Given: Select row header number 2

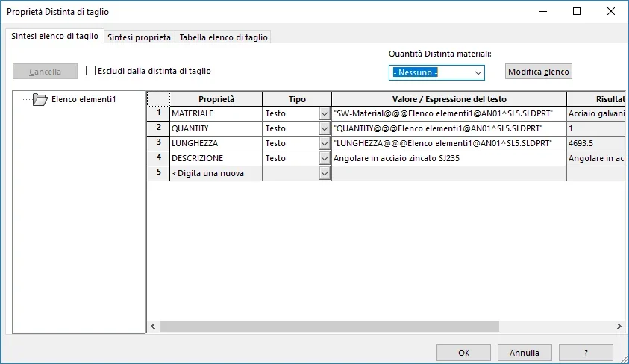Looking at the screenshot, I should coord(158,129).
